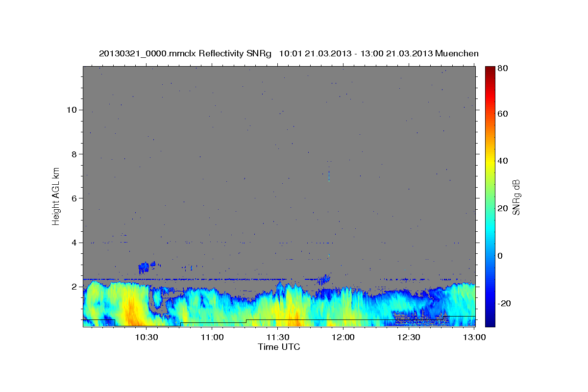
Task: Click the colorbar value 40
Action: coord(503,161)
